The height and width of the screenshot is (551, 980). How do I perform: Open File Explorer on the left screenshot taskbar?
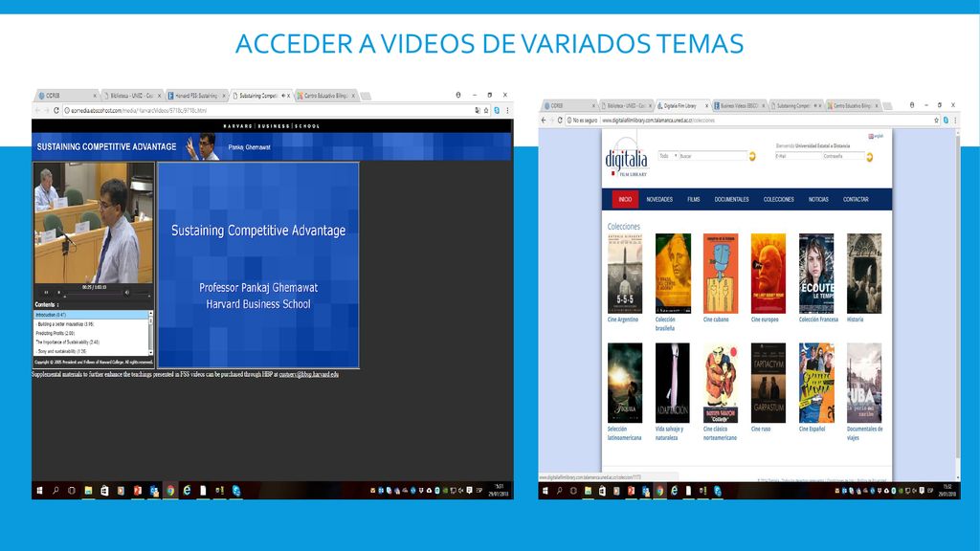pyautogui.click(x=88, y=491)
